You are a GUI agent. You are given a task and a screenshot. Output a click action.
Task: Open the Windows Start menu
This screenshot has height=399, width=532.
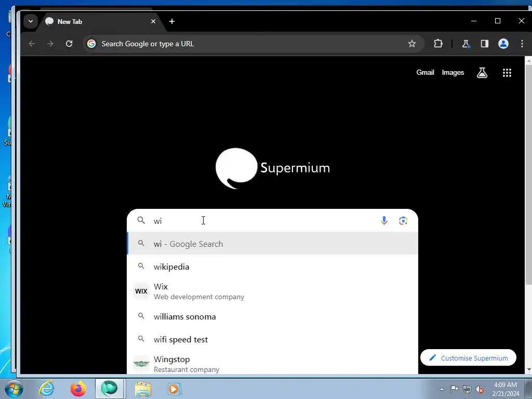[13, 389]
